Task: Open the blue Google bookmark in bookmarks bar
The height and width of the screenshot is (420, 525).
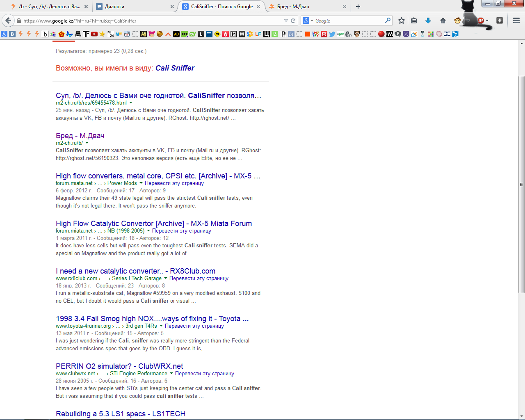Action: point(4,34)
